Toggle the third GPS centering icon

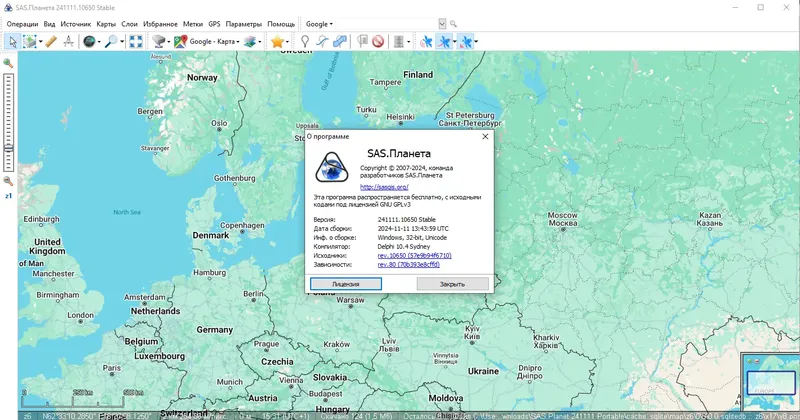[465, 41]
